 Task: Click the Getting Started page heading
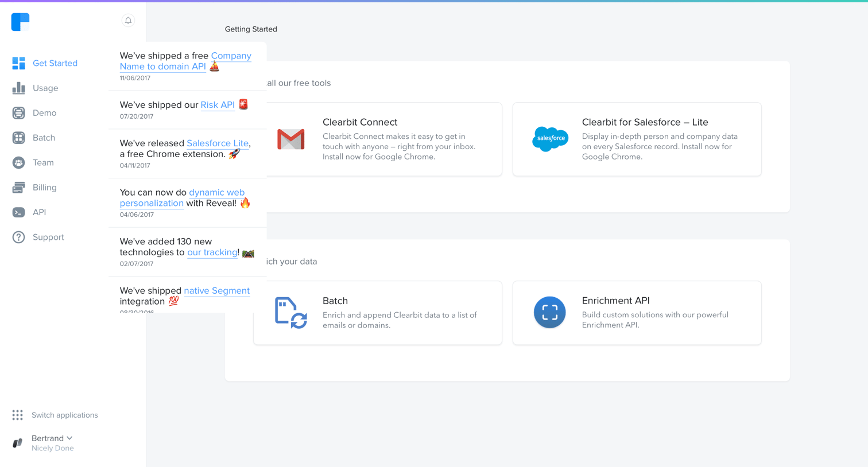tap(251, 29)
